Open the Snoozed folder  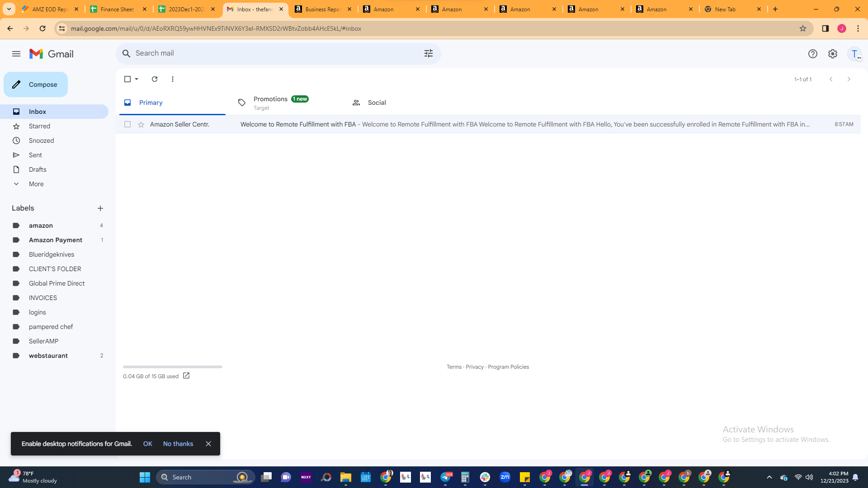coord(54,141)
